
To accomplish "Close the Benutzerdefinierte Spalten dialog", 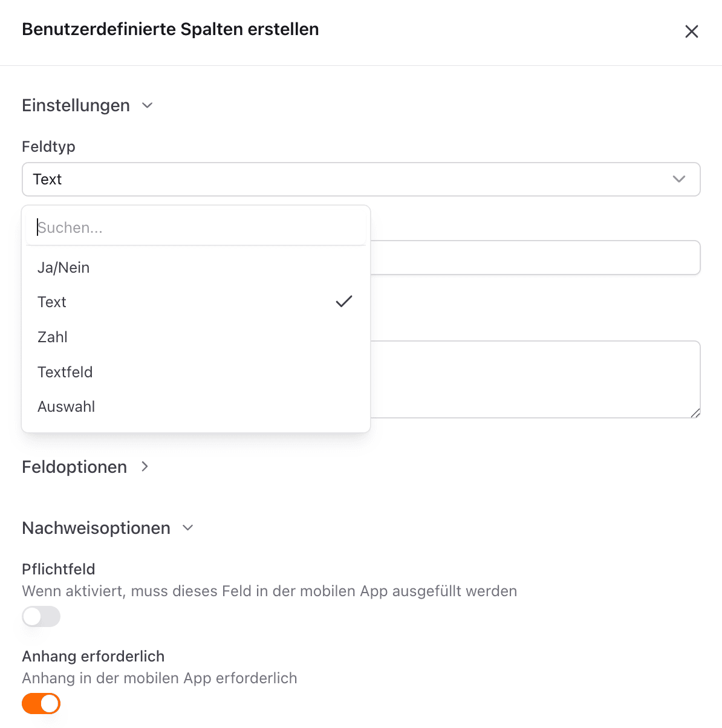I will point(691,31).
